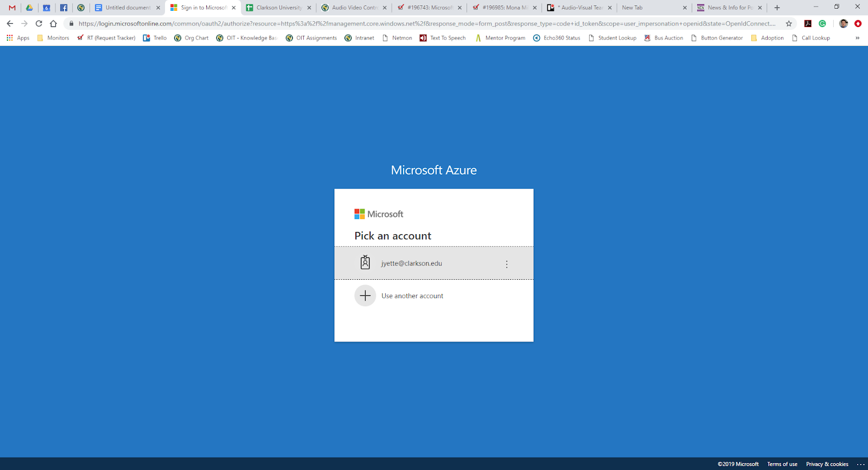Switch to the Clarkson University tab
The image size is (868, 470).
click(279, 8)
